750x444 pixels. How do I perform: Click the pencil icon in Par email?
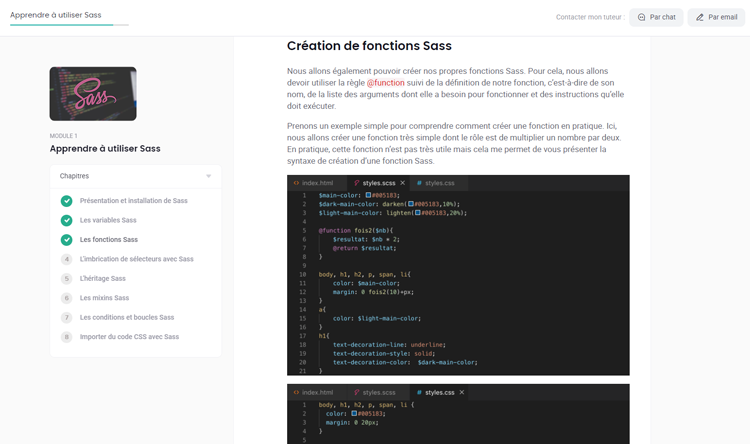click(x=700, y=17)
